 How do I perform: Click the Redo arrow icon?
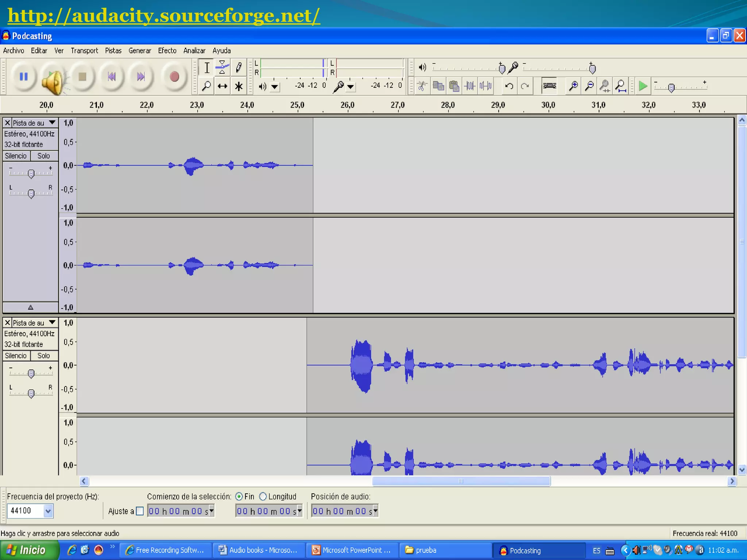525,86
